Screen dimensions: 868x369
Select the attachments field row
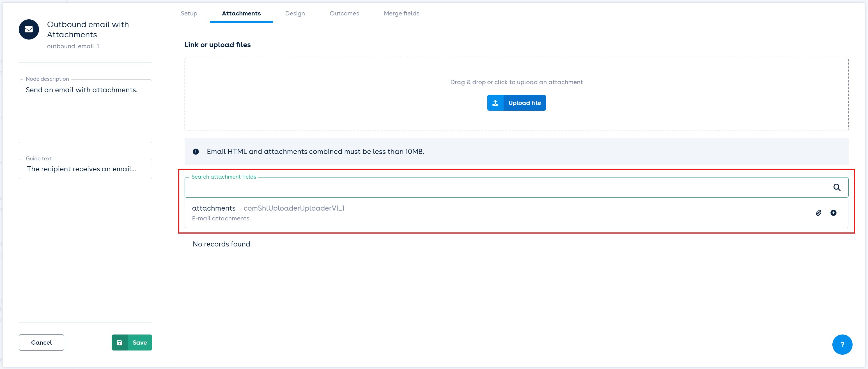point(516,213)
